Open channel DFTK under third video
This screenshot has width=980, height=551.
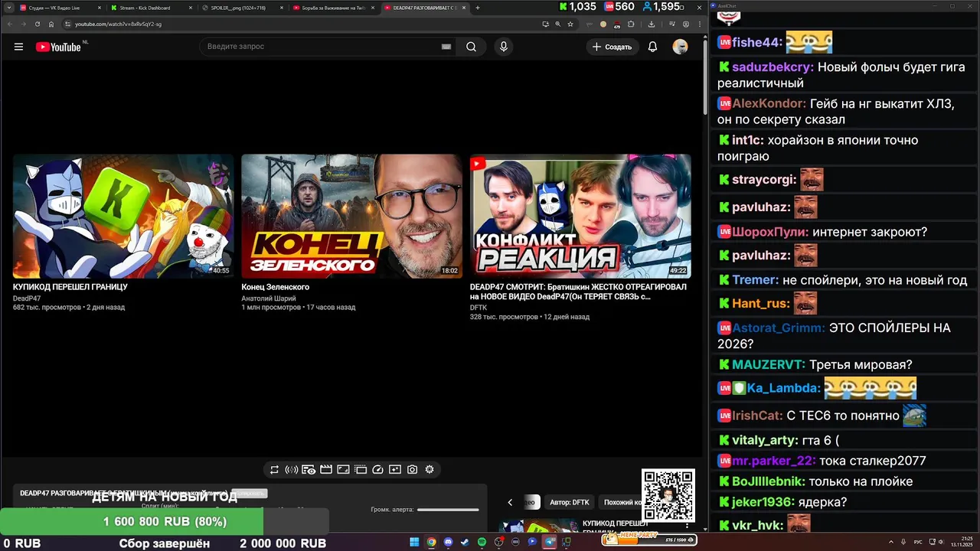478,308
